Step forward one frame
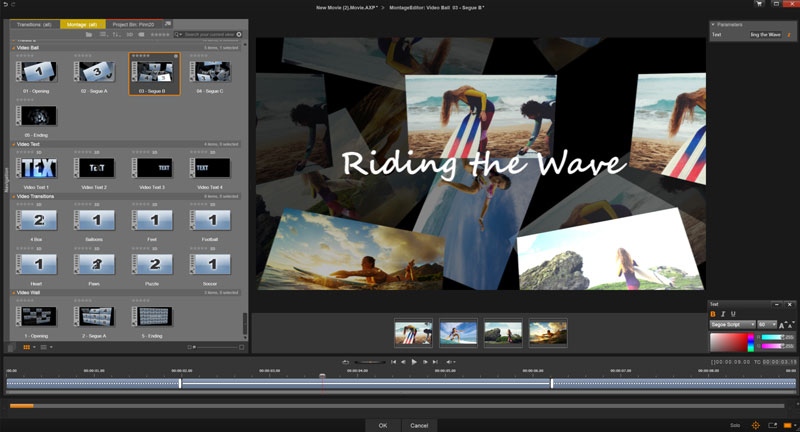 pos(425,362)
